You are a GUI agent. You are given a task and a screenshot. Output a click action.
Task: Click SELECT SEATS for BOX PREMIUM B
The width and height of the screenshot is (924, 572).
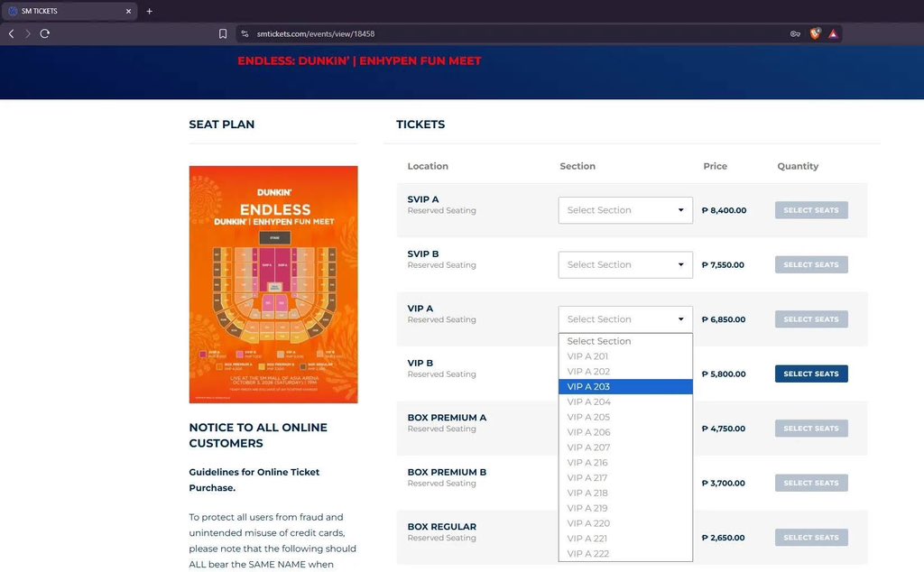(x=811, y=483)
